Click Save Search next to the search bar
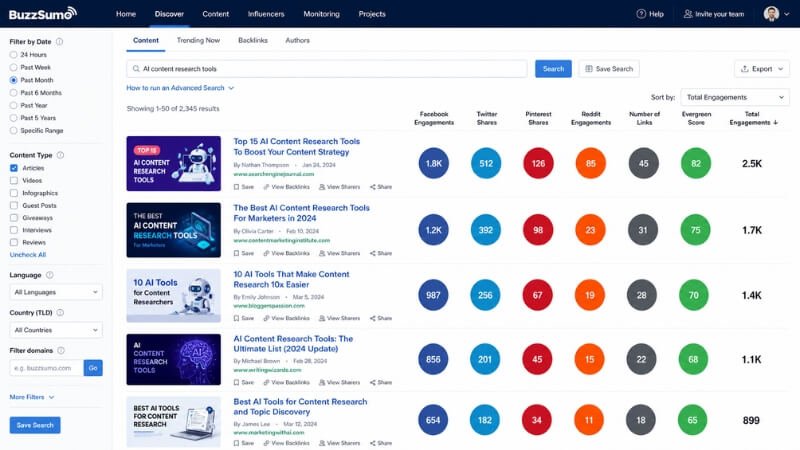The height and width of the screenshot is (450, 800). click(609, 69)
